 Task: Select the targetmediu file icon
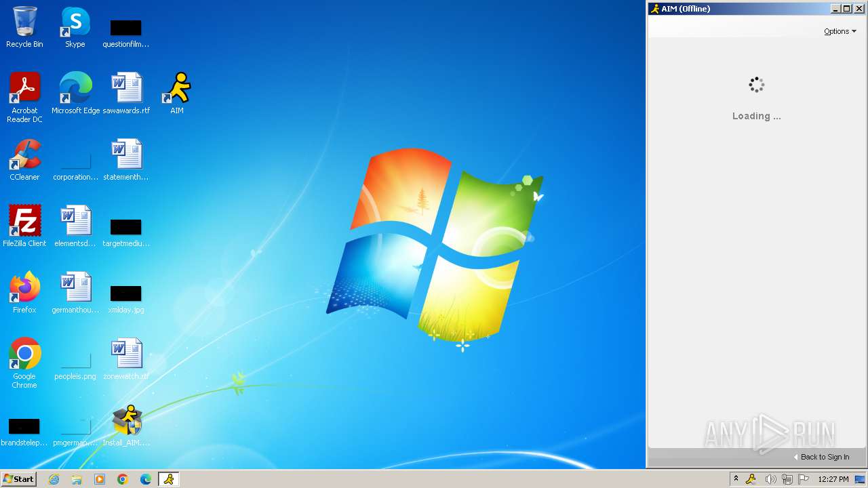126,232
